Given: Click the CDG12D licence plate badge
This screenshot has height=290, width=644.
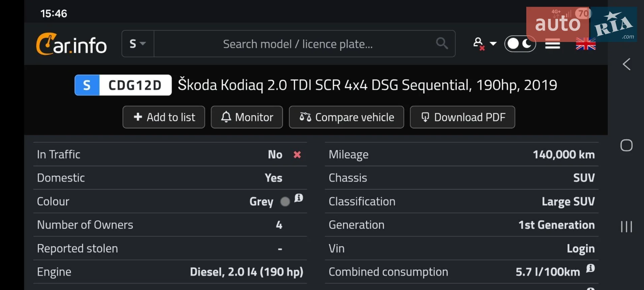Looking at the screenshot, I should [123, 85].
